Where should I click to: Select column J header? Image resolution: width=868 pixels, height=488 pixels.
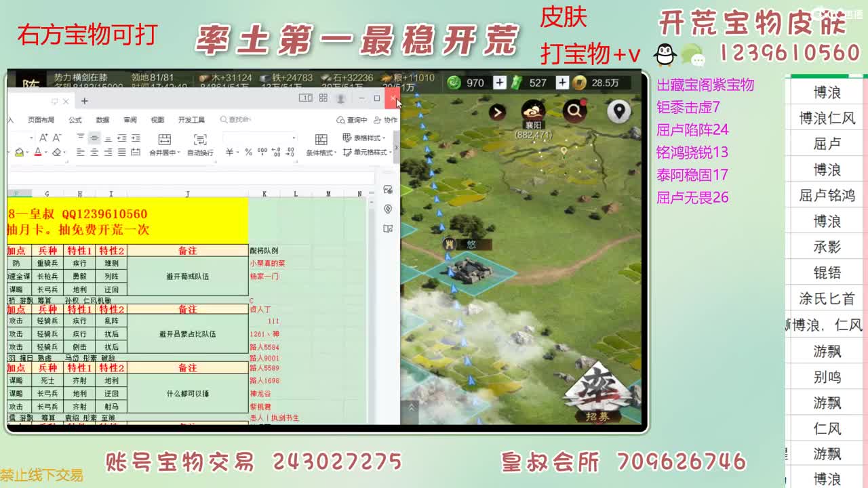188,194
